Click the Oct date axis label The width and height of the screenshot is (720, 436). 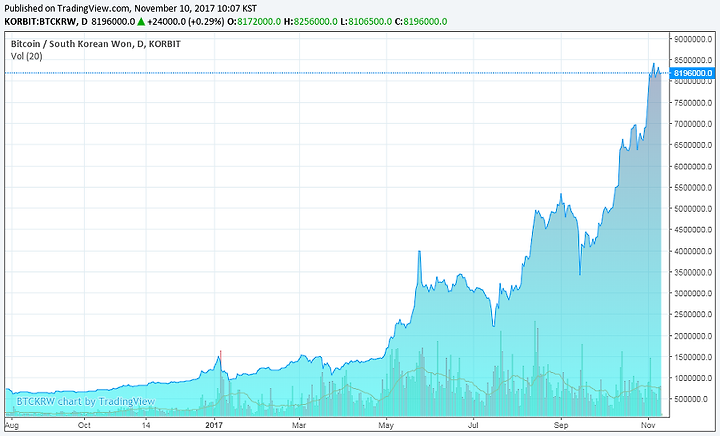[x=84, y=425]
